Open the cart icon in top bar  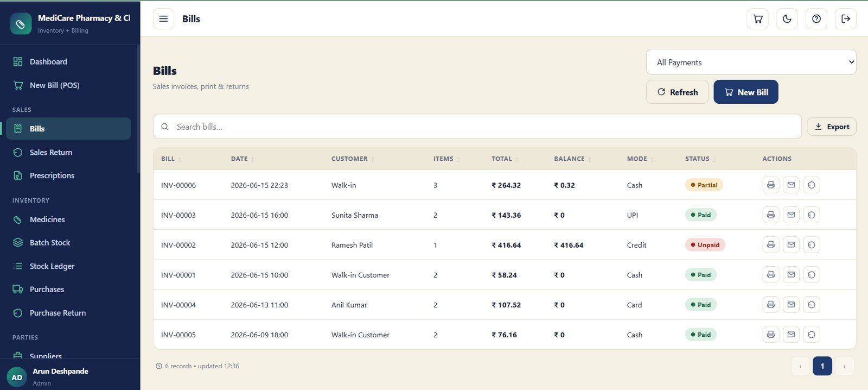pos(758,19)
